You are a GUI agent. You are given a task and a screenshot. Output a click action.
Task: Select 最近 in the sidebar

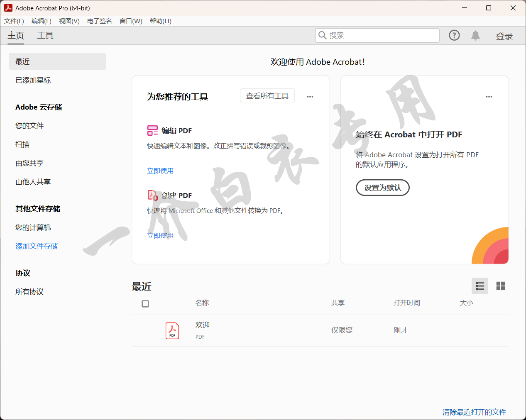[57, 61]
